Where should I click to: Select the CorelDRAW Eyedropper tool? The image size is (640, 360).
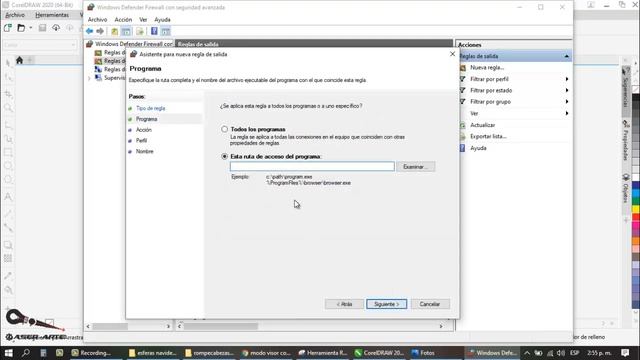8,276
